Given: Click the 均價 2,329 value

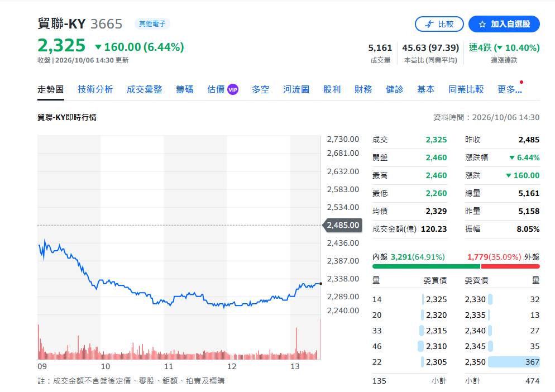Looking at the screenshot, I should pyautogui.click(x=436, y=211).
